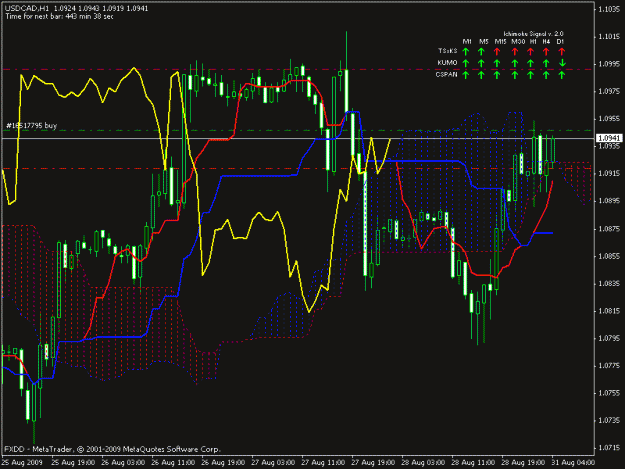Click the KUMO H1 green up arrow
Viewport: 625px width, 469px height.
[x=531, y=63]
